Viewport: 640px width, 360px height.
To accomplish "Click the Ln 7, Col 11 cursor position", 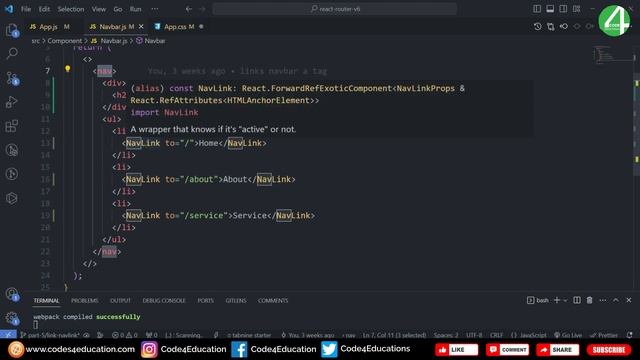I will coord(394,335).
